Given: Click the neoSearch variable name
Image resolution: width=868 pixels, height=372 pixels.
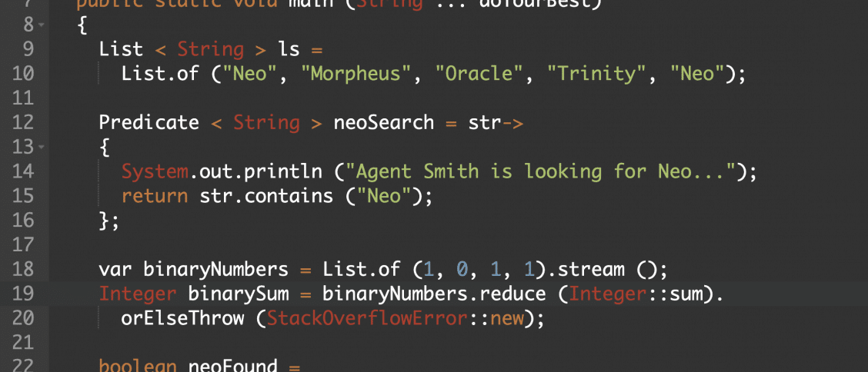Looking at the screenshot, I should coord(384,123).
